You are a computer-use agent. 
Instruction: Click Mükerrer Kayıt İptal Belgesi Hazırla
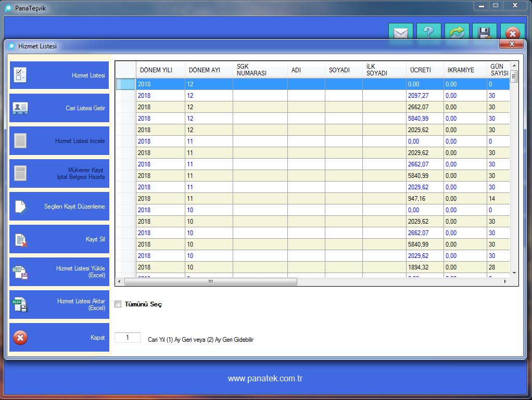(59, 174)
